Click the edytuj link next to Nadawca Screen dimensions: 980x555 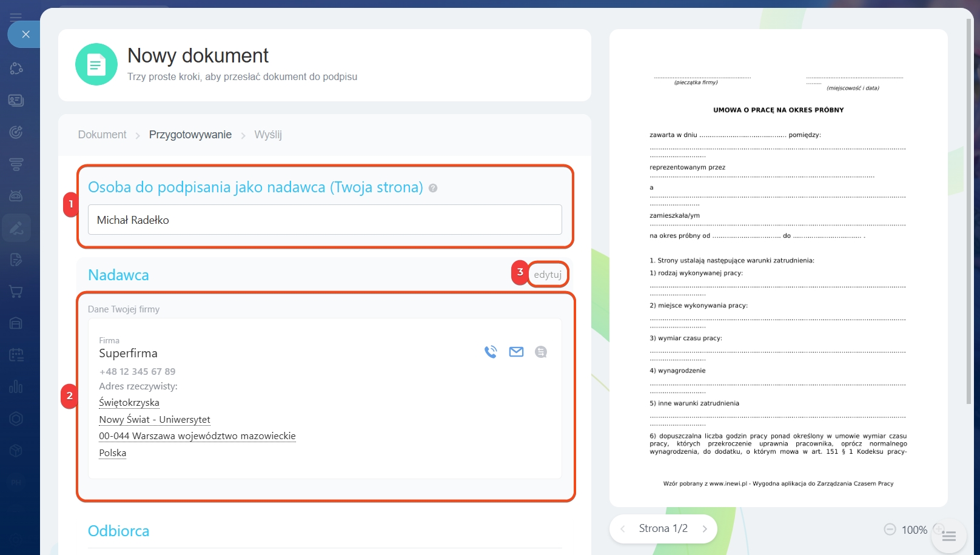[x=548, y=275]
